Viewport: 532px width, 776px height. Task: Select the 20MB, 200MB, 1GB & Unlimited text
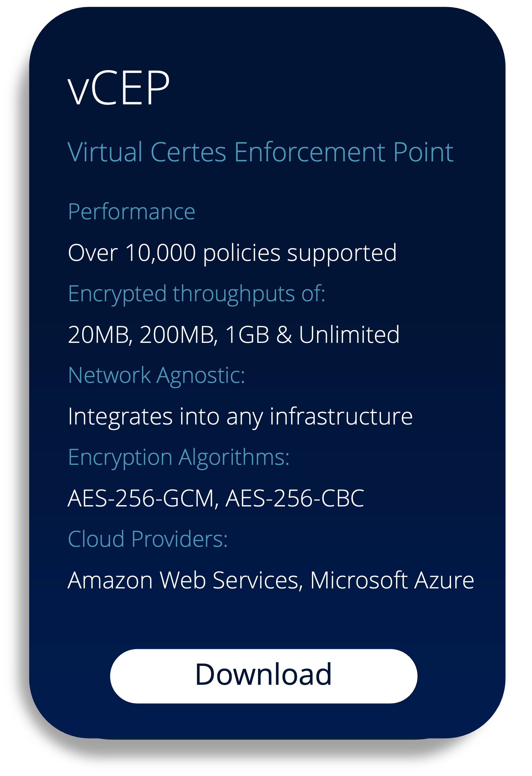point(234,335)
